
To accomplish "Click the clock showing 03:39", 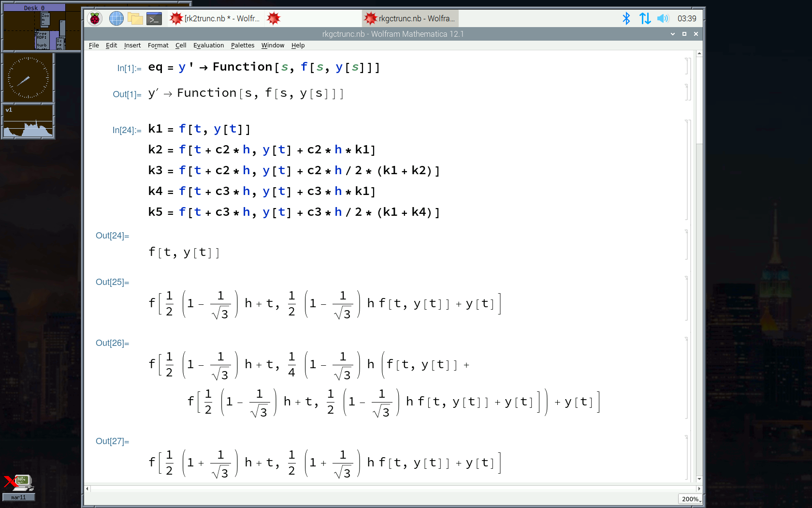I will pos(686,19).
